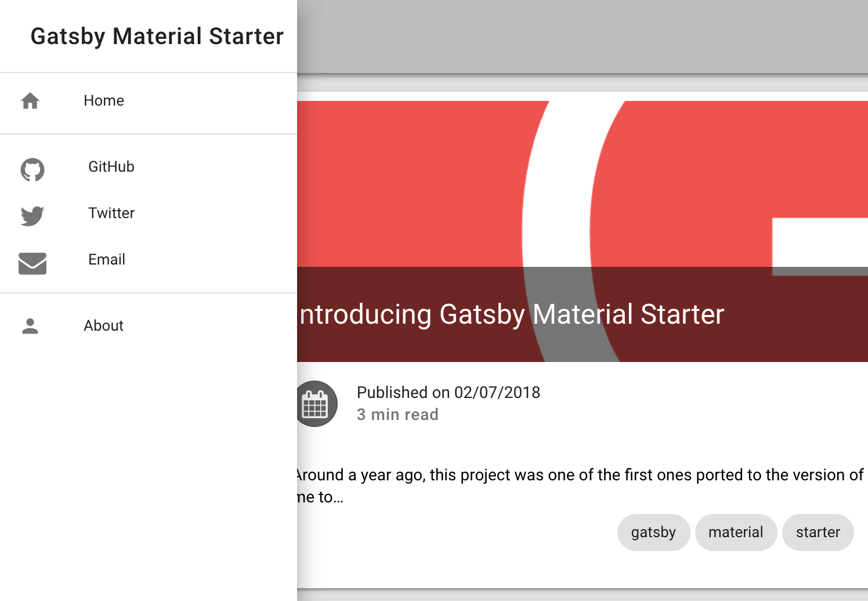Click the GitHub octocat icon
868x601 pixels.
click(32, 169)
